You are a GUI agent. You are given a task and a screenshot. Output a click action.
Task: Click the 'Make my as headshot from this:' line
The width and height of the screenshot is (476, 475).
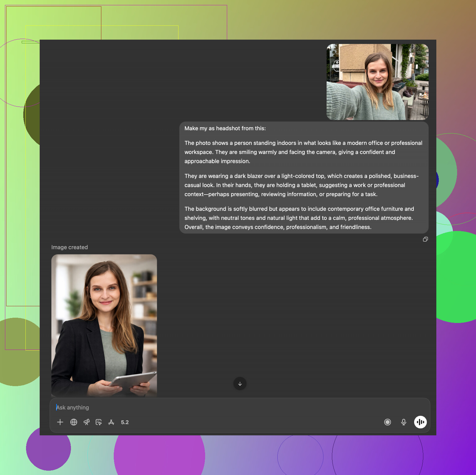click(x=225, y=129)
